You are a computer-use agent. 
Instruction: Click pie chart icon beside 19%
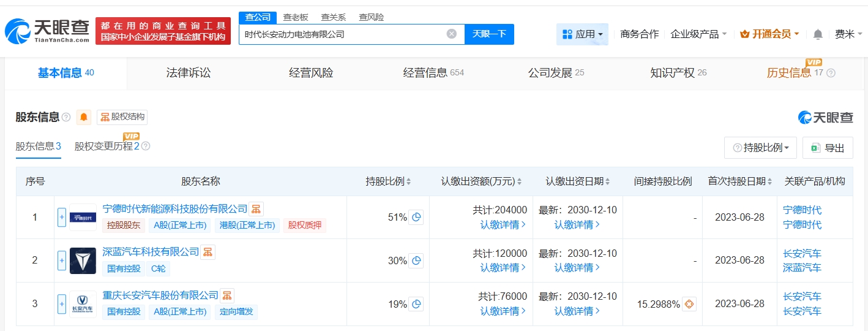click(x=416, y=304)
